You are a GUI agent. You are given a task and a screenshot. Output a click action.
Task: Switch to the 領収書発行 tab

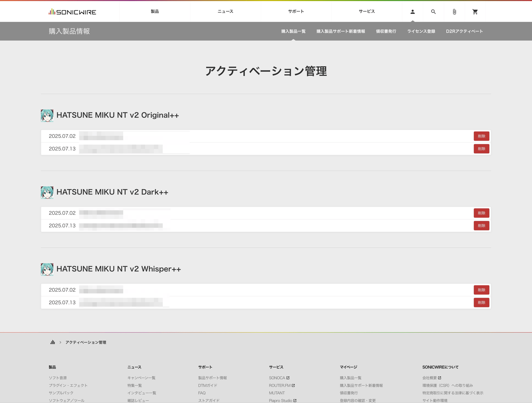point(386,31)
